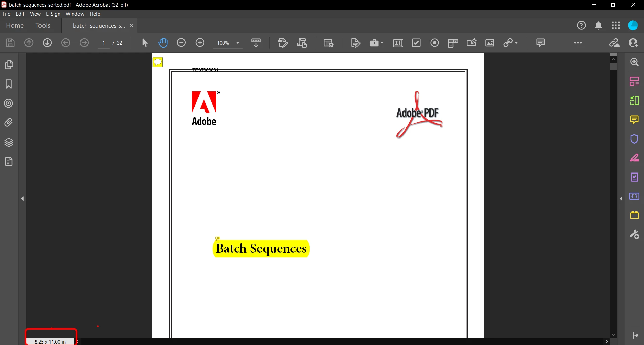This screenshot has width=644, height=345.
Task: Open more tools ellipsis menu
Action: (x=578, y=43)
